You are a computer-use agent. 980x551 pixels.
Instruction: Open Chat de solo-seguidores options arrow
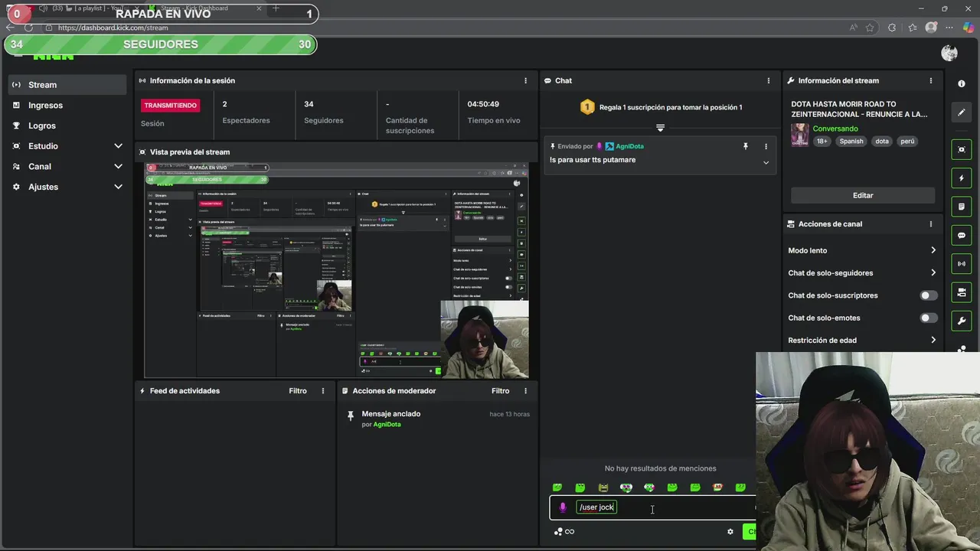(x=933, y=272)
